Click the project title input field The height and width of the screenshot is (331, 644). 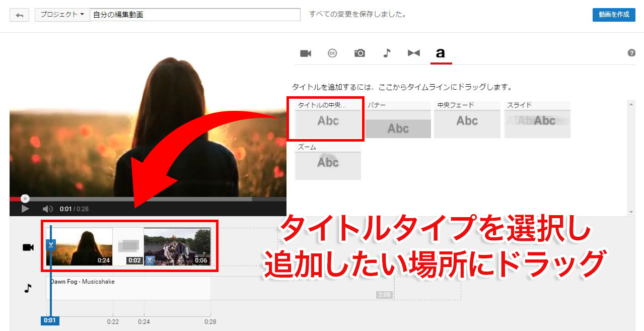coord(195,15)
